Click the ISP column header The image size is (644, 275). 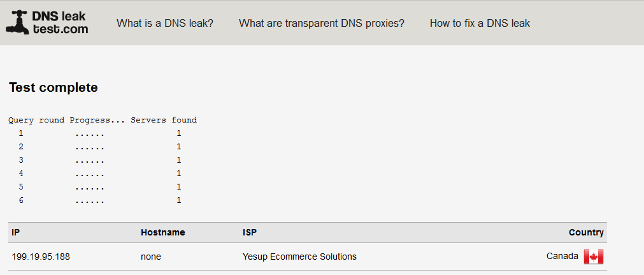pyautogui.click(x=250, y=232)
